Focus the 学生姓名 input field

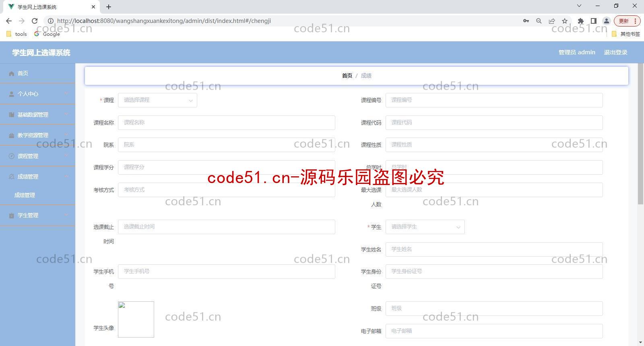pos(494,249)
